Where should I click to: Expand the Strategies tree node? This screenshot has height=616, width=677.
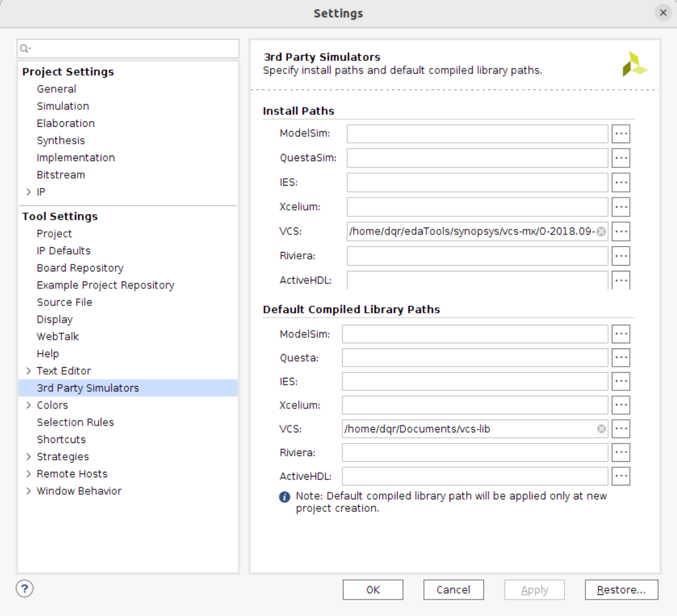pos(28,456)
